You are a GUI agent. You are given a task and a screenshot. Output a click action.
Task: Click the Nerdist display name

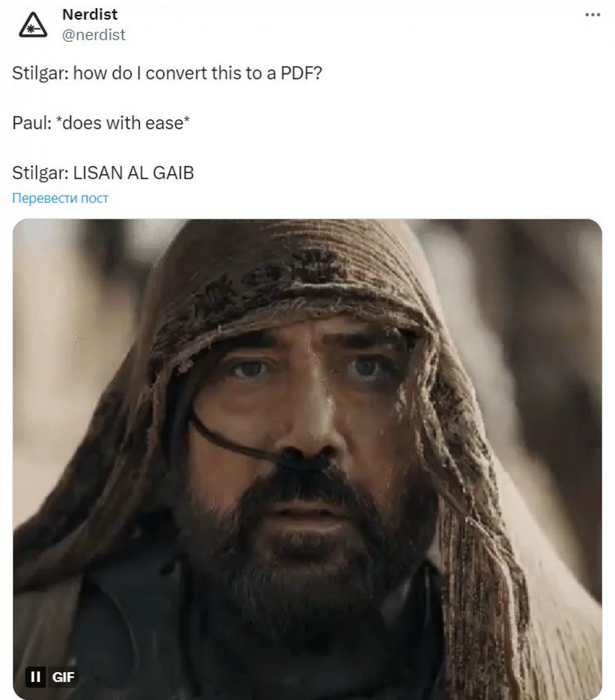coord(90,14)
